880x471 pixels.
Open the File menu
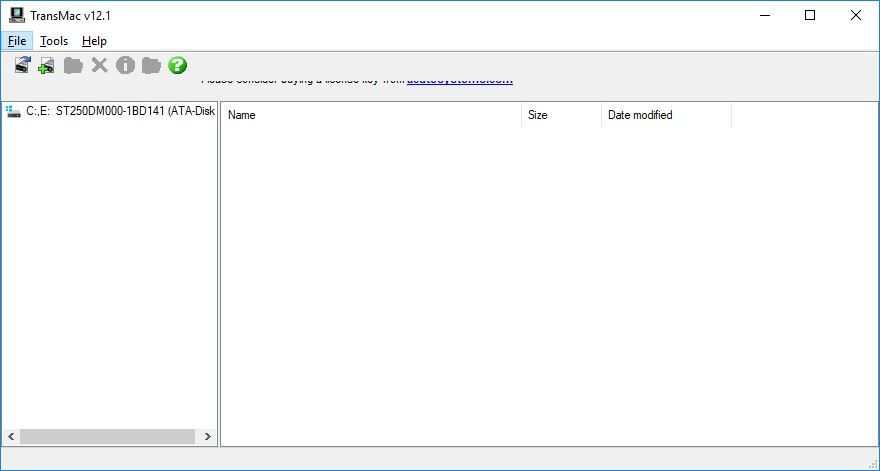pos(17,41)
